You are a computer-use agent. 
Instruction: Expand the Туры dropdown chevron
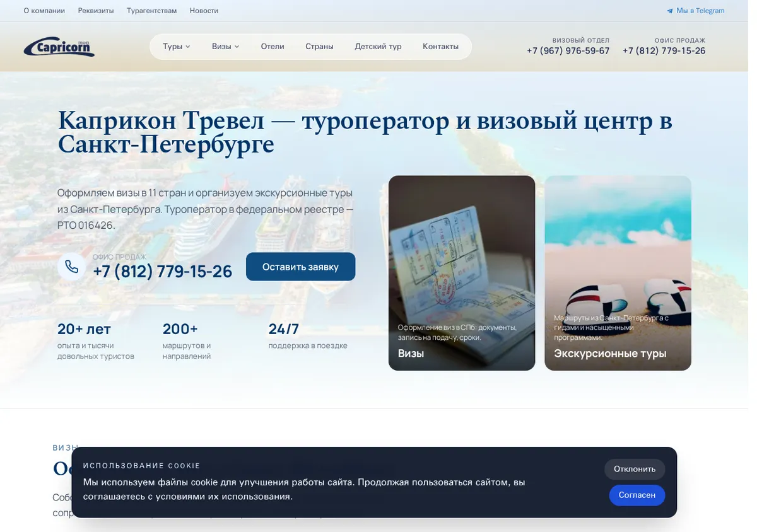pyautogui.click(x=188, y=47)
